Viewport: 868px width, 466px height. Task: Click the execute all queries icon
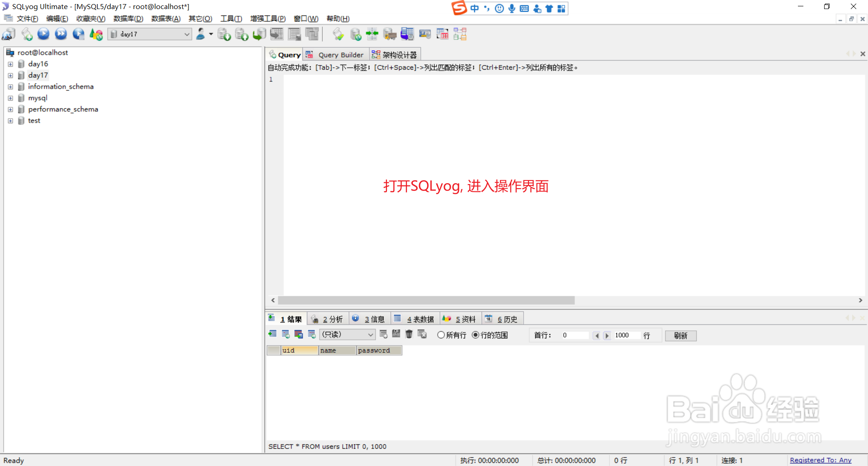(x=61, y=34)
